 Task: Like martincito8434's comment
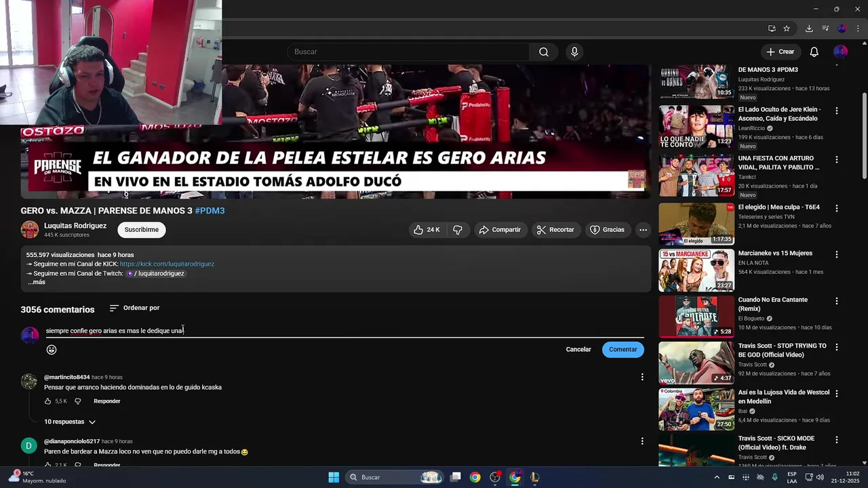coord(48,401)
